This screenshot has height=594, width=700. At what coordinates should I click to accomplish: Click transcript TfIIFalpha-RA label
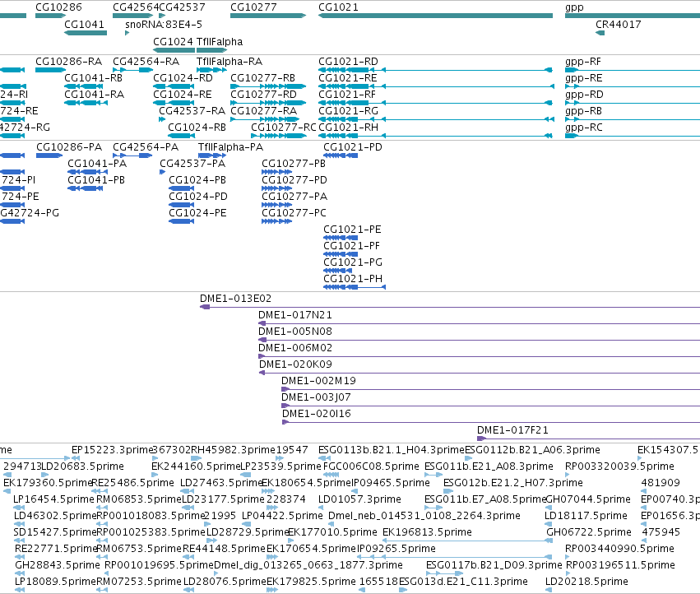(229, 61)
